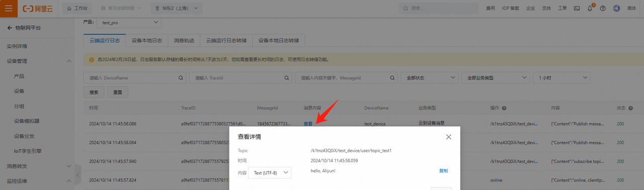The width and height of the screenshot is (644, 190).
Task: Open 工单 in top navigation
Action: coord(562,9)
